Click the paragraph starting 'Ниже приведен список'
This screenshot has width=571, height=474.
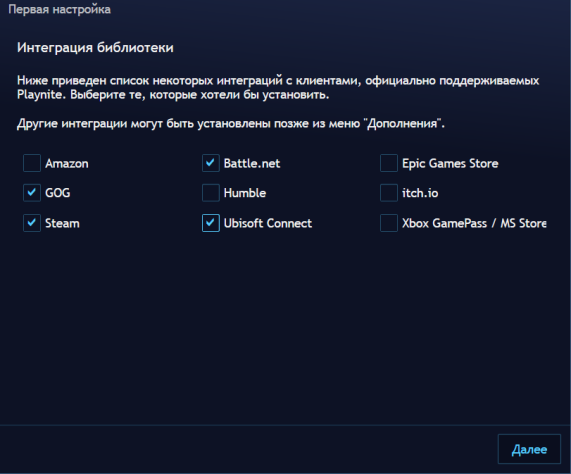(x=278, y=87)
